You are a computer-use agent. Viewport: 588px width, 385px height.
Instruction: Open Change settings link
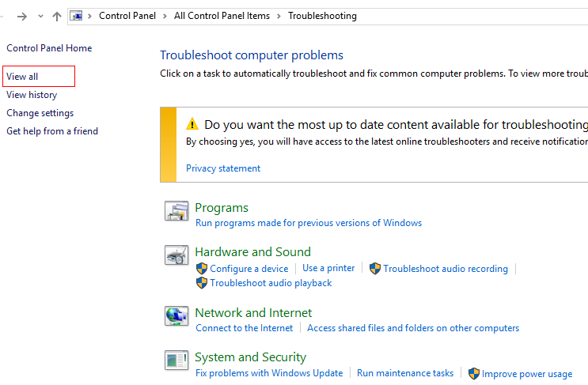[x=40, y=113]
